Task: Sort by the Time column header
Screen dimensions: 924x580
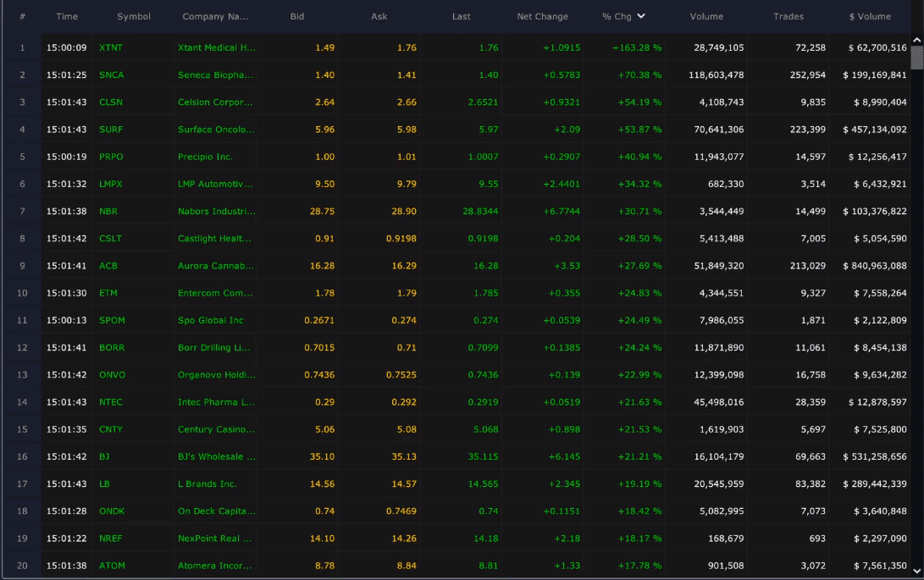Action: [67, 16]
